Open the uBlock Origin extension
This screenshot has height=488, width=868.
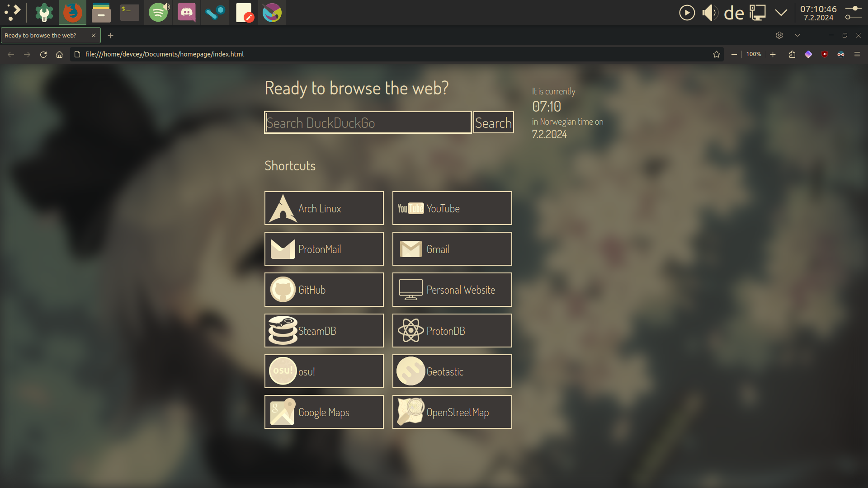point(825,54)
